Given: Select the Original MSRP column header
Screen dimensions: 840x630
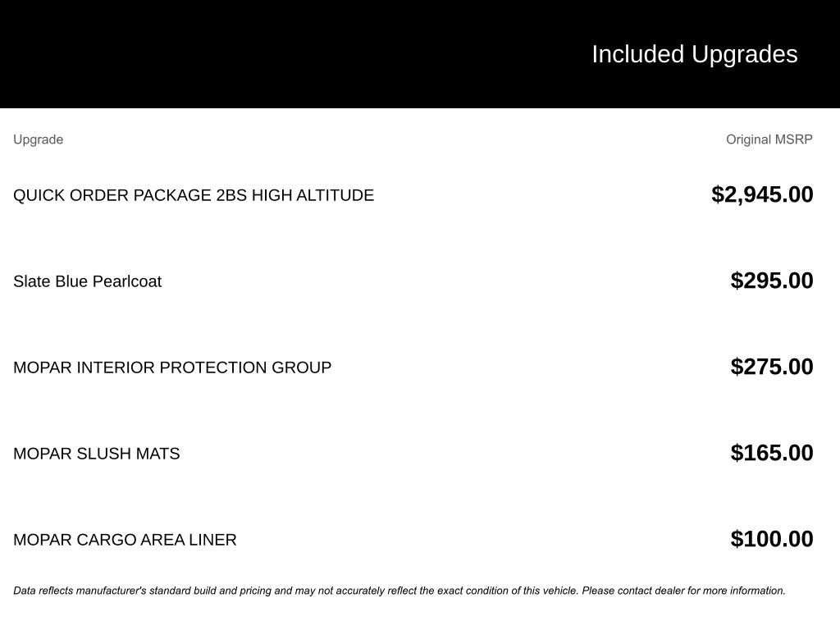Looking at the screenshot, I should click(769, 139).
